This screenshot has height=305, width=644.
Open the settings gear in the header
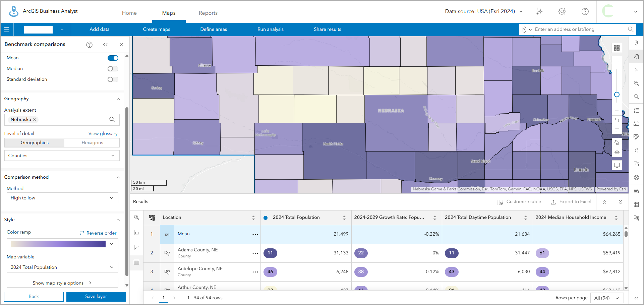tap(562, 11)
